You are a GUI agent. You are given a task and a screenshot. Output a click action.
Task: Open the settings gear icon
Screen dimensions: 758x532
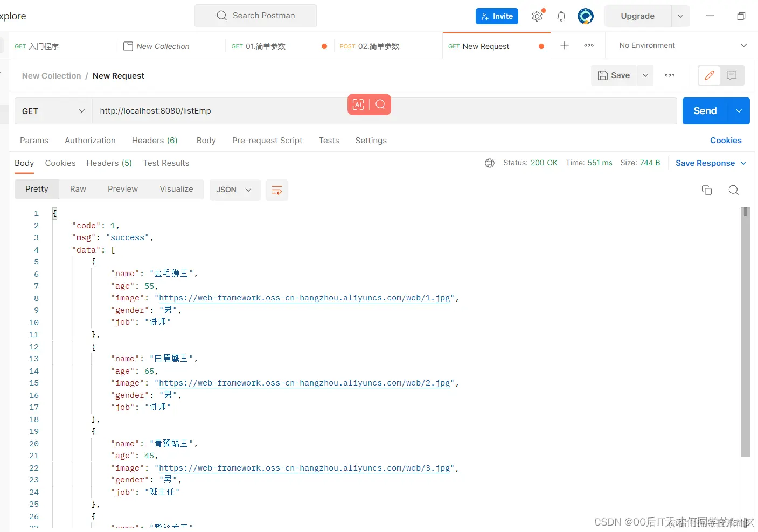pyautogui.click(x=537, y=16)
